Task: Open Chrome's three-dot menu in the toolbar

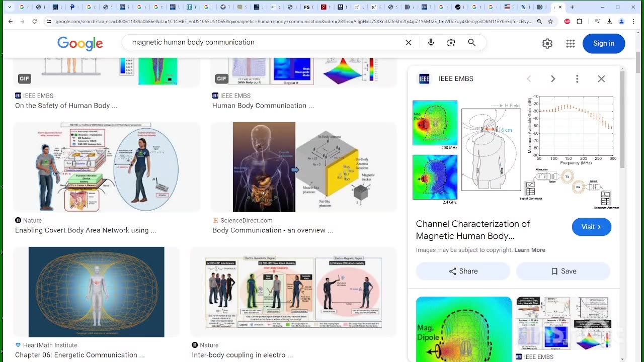Action: tap(634, 22)
